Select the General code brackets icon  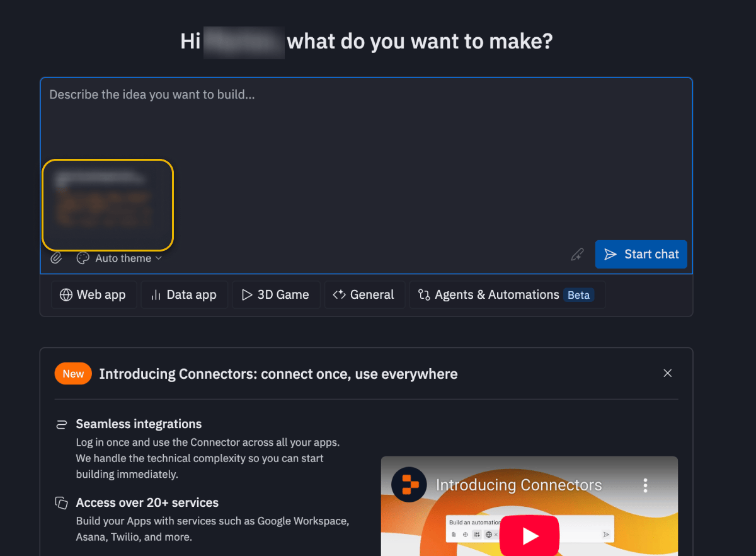(x=340, y=294)
